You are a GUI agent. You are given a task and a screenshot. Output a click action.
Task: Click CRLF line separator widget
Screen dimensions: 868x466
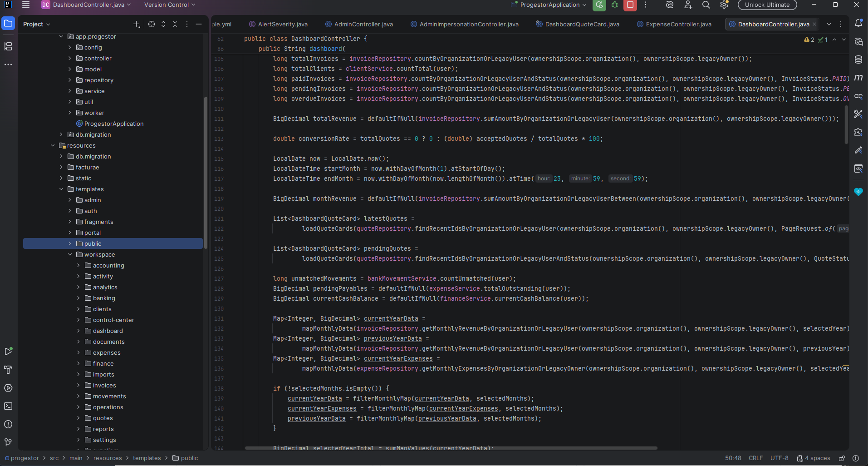pyautogui.click(x=755, y=458)
